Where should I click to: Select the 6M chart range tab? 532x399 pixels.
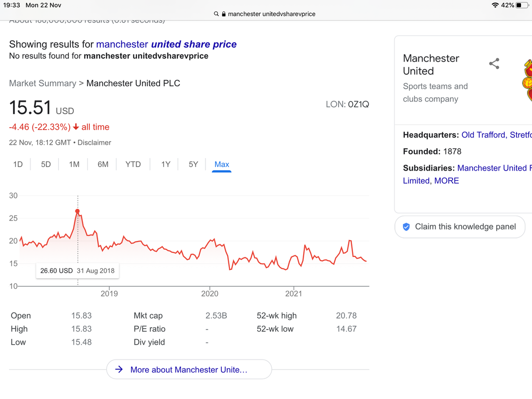(103, 165)
